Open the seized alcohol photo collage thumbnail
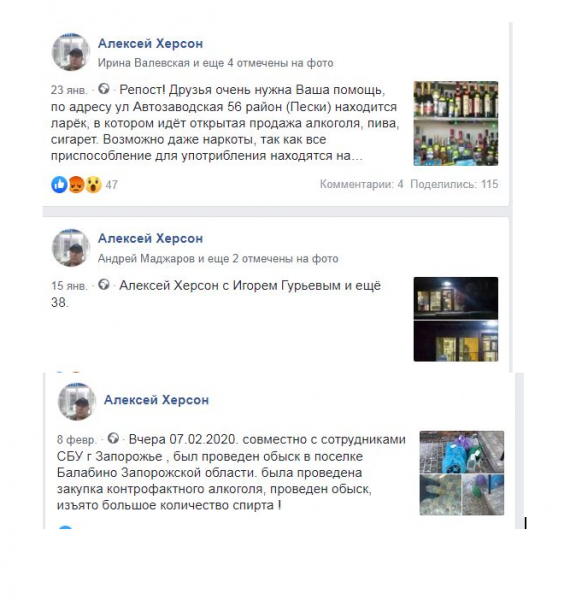Screen dimensions: 576x600 coord(462,473)
